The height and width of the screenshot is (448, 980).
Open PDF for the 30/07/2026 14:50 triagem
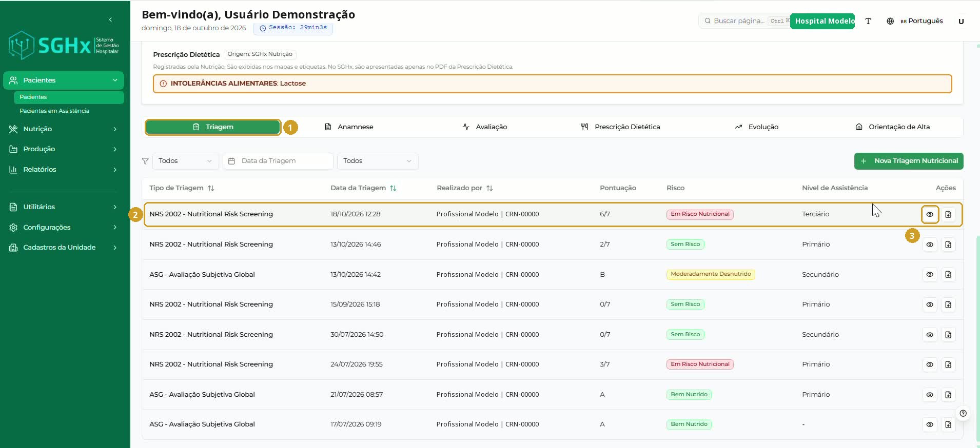[x=948, y=335]
